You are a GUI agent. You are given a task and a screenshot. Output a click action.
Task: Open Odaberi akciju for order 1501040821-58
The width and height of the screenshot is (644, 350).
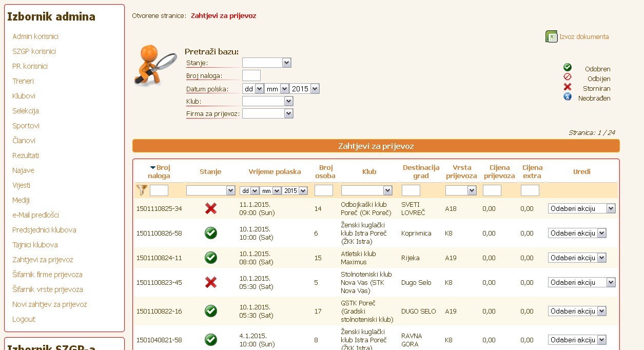click(x=577, y=340)
